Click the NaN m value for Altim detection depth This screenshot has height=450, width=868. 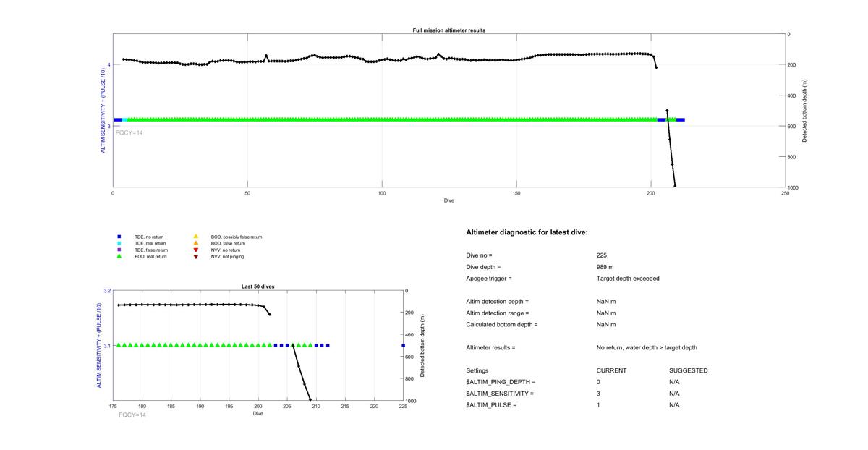click(x=606, y=302)
